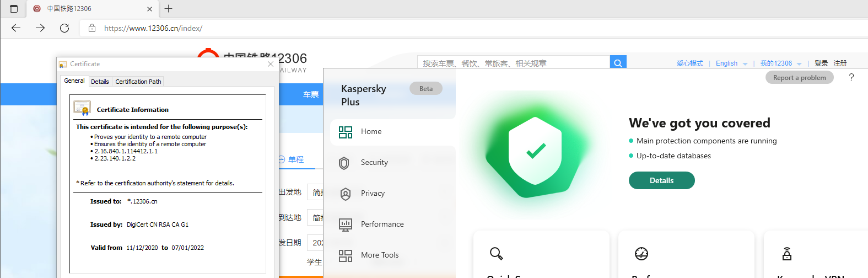The image size is (868, 278).
Task: Click the Valid from date 11/12/2020
Action: [142, 248]
